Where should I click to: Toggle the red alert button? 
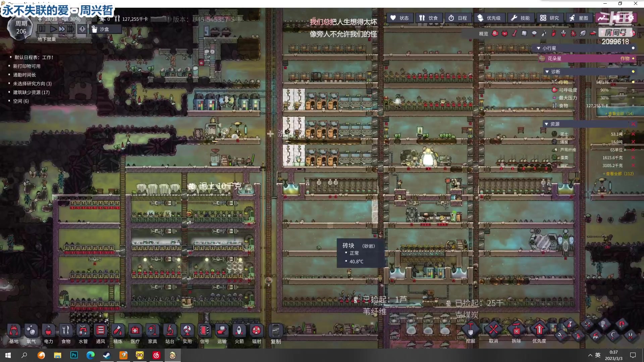82,29
